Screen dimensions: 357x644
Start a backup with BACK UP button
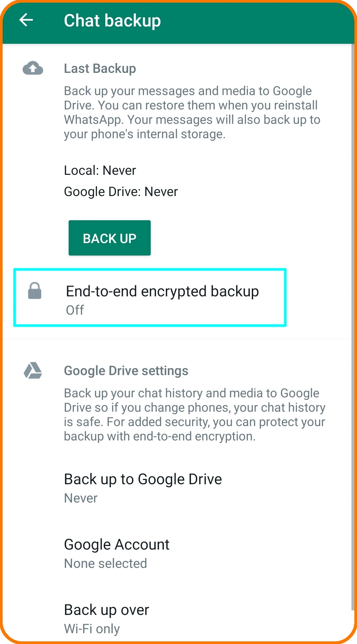[110, 238]
